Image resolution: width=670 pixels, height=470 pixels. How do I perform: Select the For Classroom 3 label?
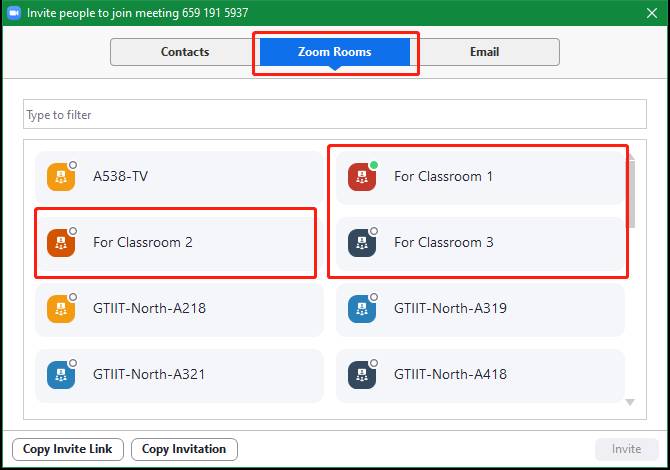(444, 243)
